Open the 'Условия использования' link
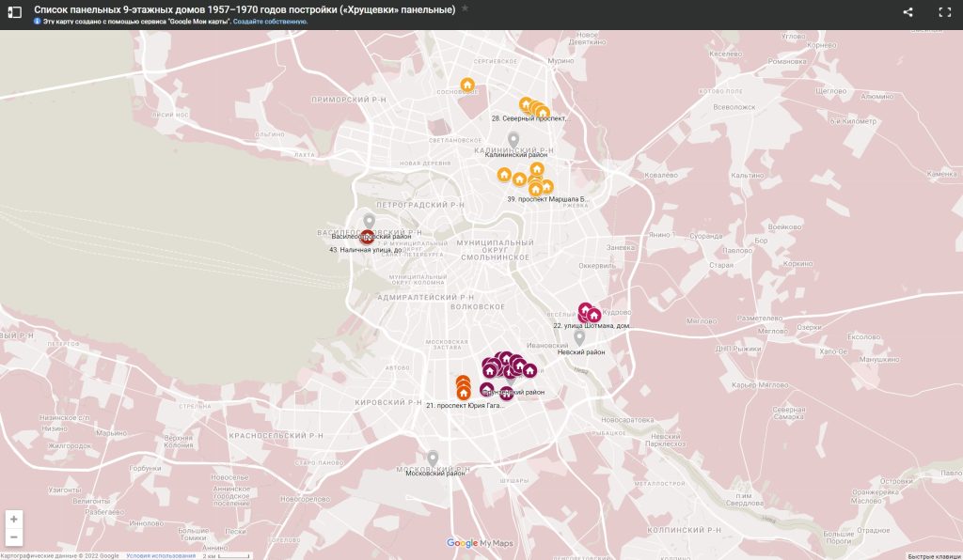This screenshot has width=963, height=560. 156,555
